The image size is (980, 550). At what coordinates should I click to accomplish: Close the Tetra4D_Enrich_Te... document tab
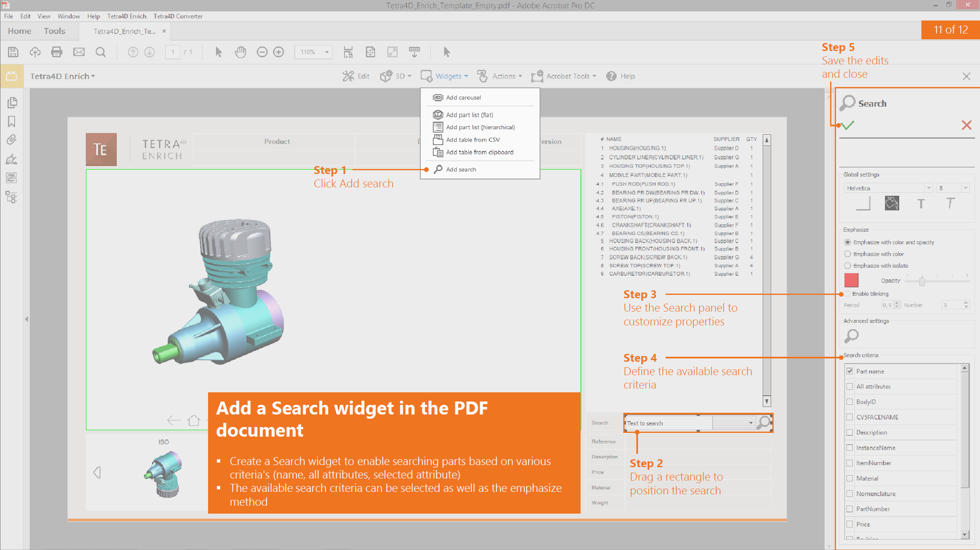(x=164, y=31)
